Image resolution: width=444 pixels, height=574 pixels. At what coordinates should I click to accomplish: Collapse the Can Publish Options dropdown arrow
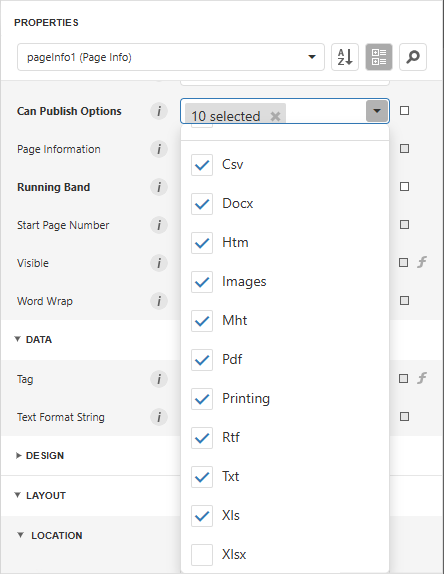(377, 111)
